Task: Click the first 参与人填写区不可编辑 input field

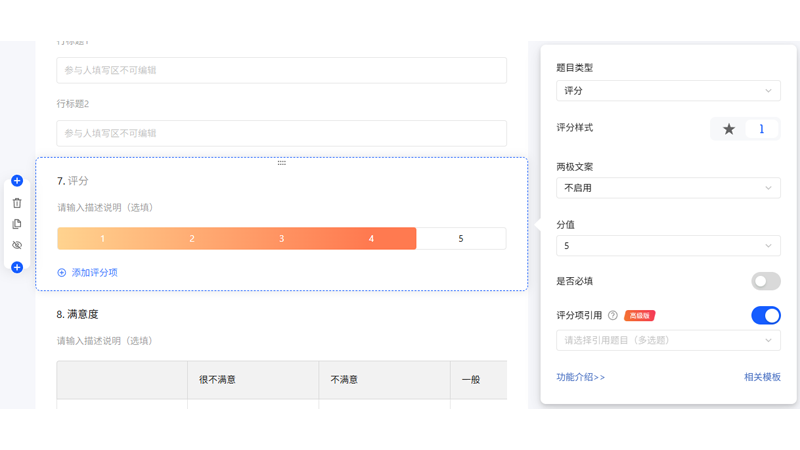Action: 282,70
